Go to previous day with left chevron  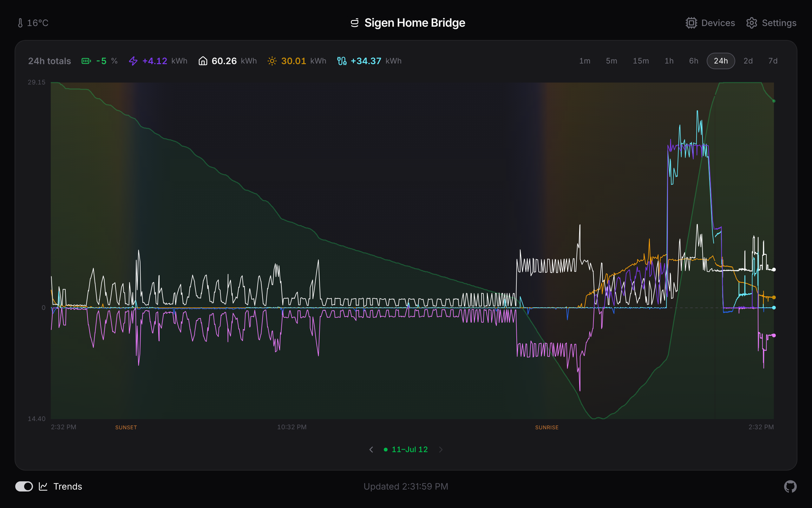371,450
